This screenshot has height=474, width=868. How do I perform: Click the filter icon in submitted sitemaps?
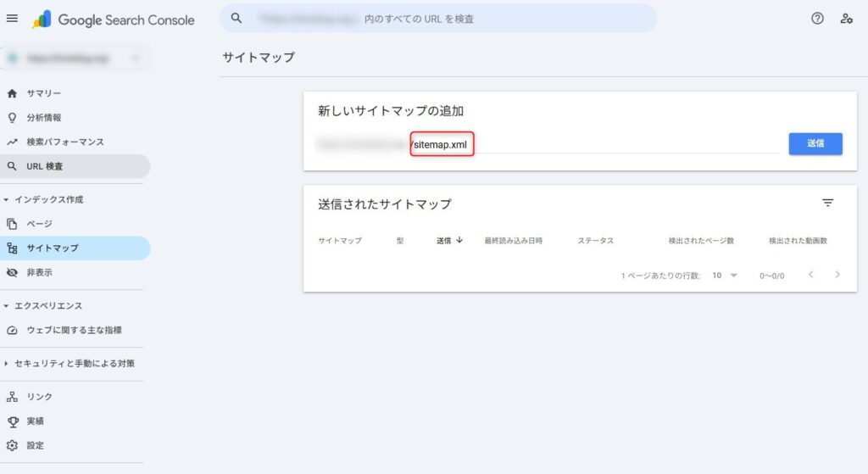click(x=827, y=204)
